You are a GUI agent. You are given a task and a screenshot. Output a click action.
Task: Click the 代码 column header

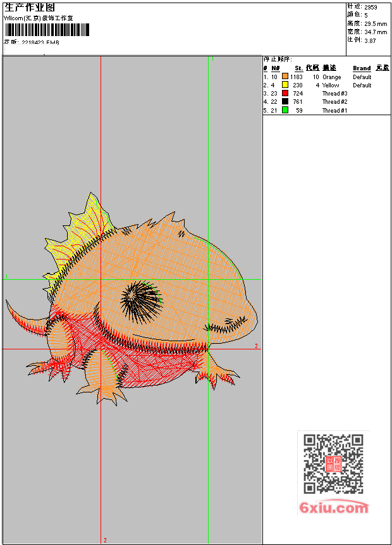click(312, 68)
